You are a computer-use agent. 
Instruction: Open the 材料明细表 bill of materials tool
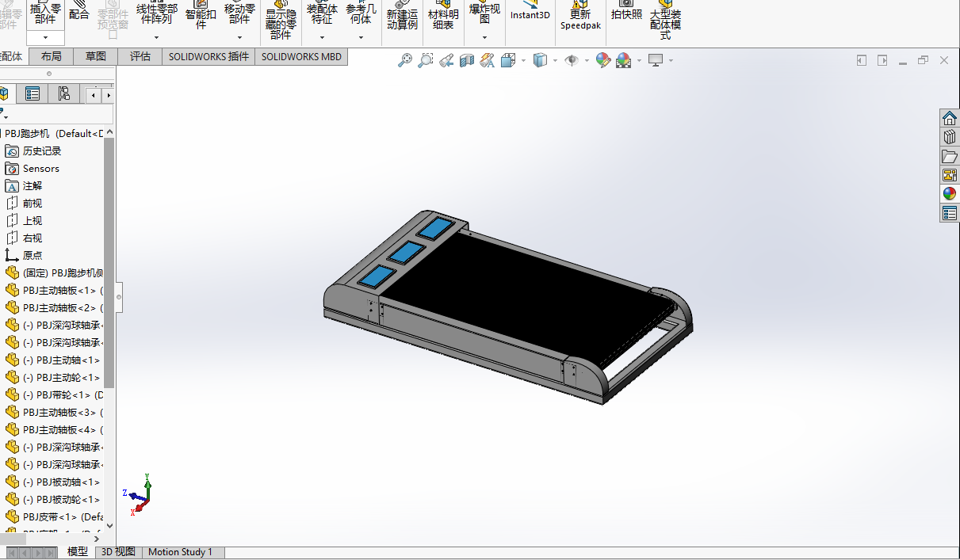point(443,17)
